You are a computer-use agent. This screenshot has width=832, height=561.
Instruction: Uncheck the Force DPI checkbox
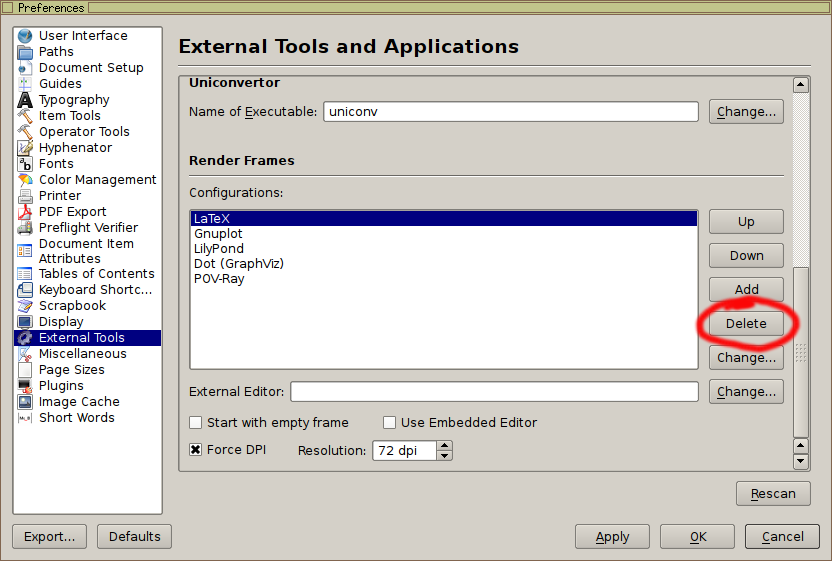[x=196, y=450]
